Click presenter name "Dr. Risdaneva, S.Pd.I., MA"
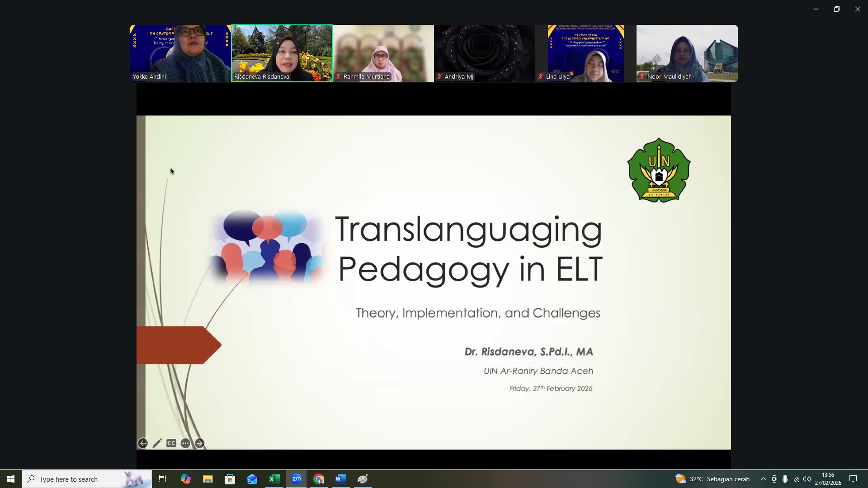The width and height of the screenshot is (868, 488). [528, 352]
